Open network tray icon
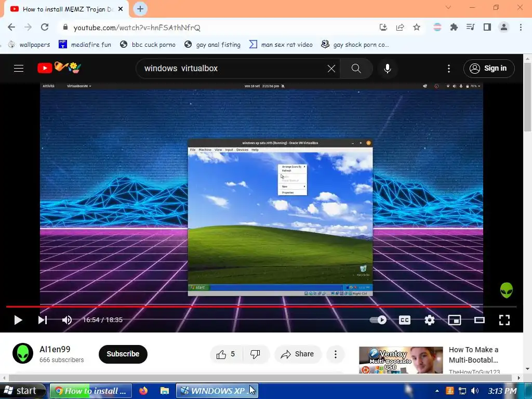Viewport: 532px width, 399px height. pyautogui.click(x=462, y=391)
